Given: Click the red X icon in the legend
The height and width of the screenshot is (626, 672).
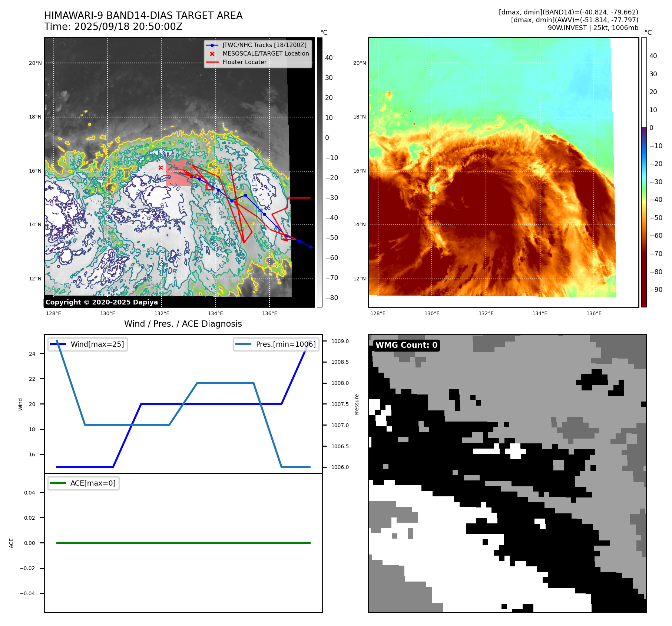Looking at the screenshot, I should pos(212,54).
